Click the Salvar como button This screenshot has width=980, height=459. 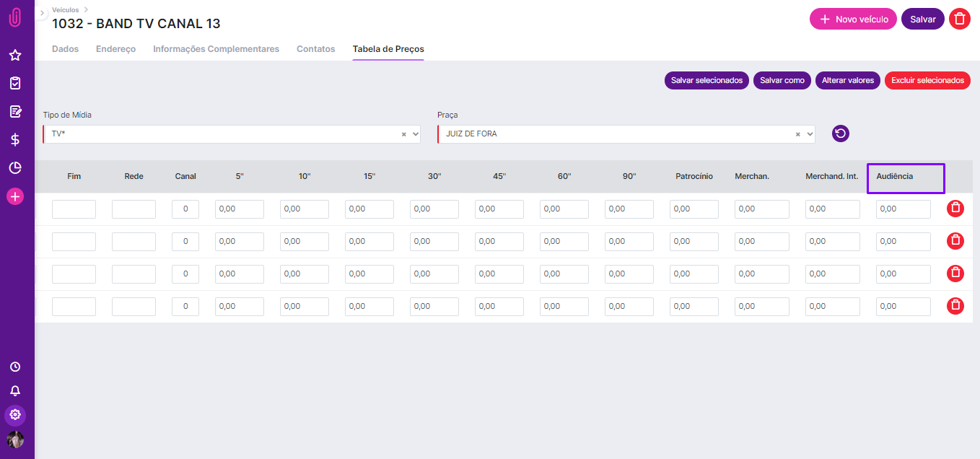click(x=782, y=81)
